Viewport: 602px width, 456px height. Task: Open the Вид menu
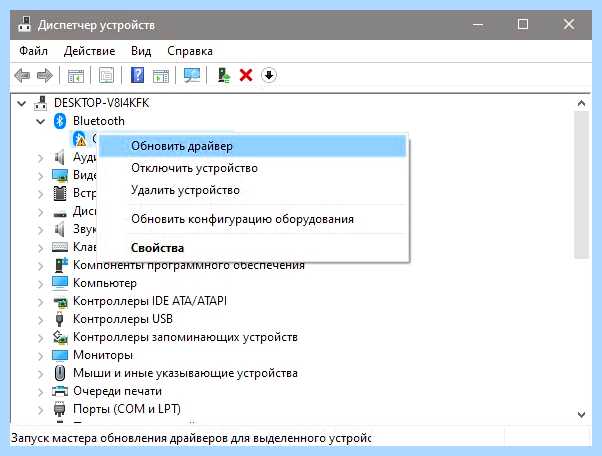click(141, 51)
